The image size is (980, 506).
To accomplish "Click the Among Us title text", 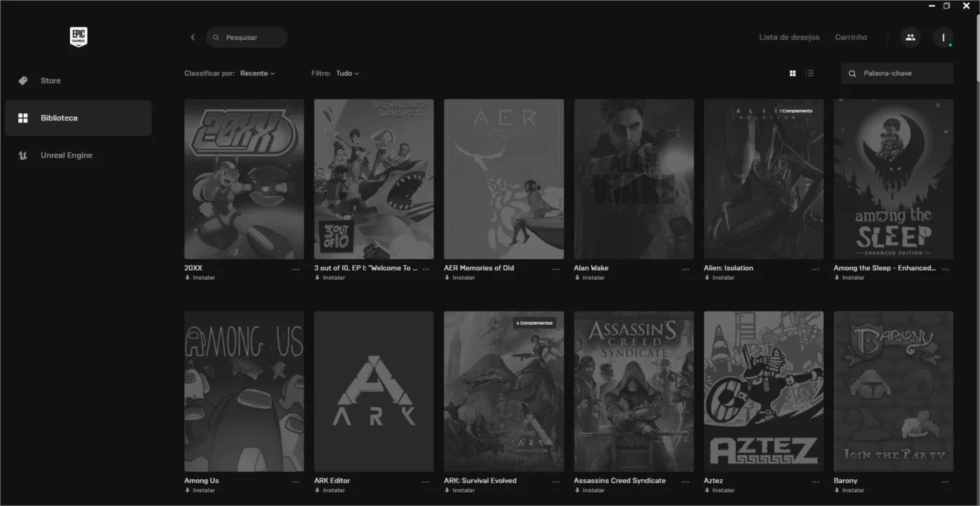I will 202,481.
